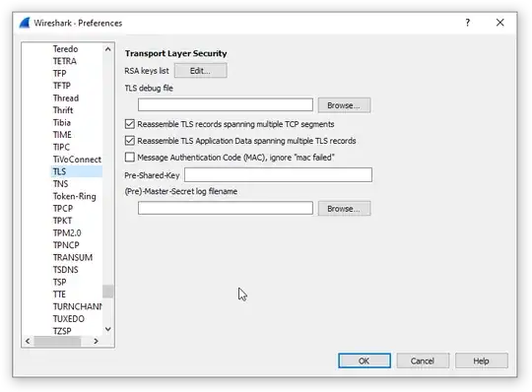The width and height of the screenshot is (532, 392).
Task: Browse for TLS debug file
Action: (x=344, y=105)
